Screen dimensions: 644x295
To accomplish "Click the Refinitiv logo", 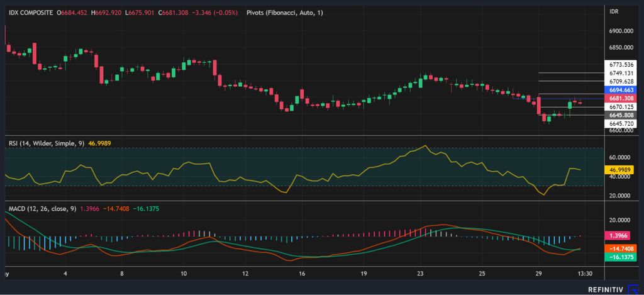I will [612, 289].
